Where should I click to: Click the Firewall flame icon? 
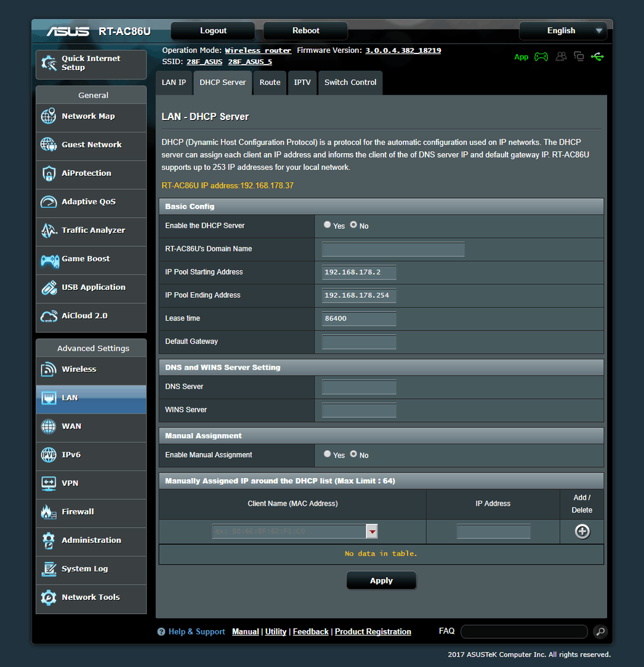[x=49, y=512]
